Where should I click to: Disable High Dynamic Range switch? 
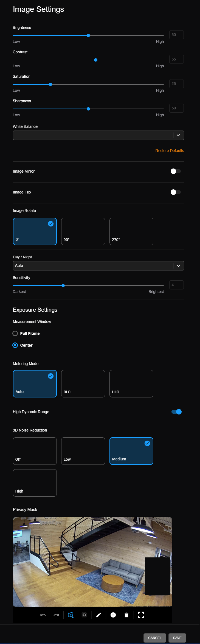[176, 412]
